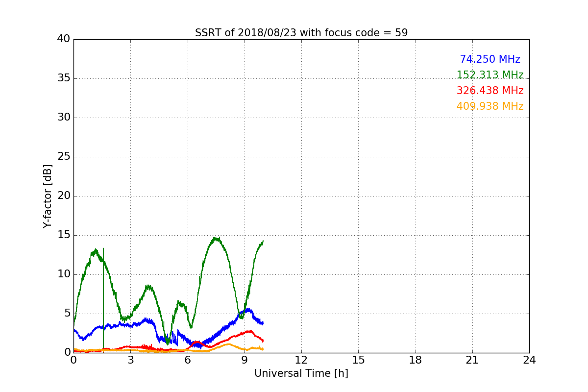Click the x-axis tick label "3"
Viewport: 588px width, 392px height.
(130, 360)
